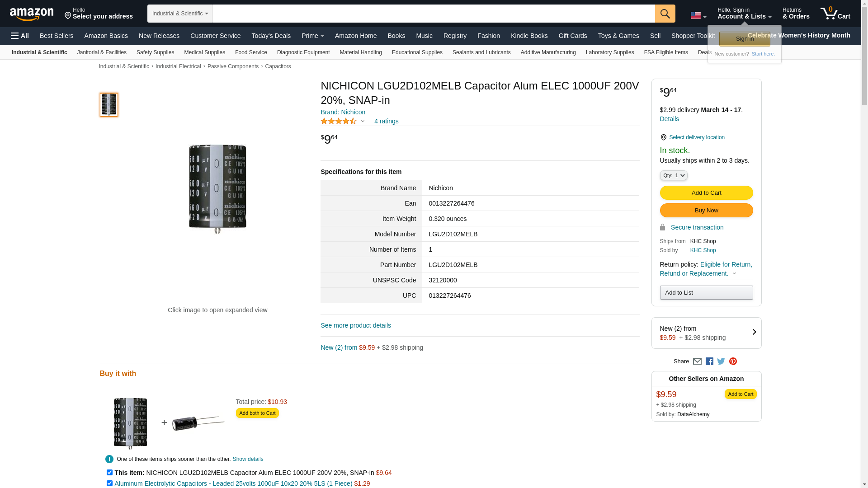Open the Qty quantity dropdown
This screenshot has width=868, height=488.
point(673,175)
